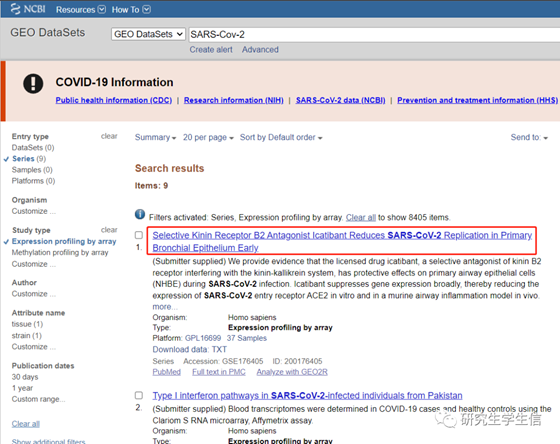Click the GEO DataSets page heading
The width and height of the screenshot is (560, 444).
[x=48, y=33]
